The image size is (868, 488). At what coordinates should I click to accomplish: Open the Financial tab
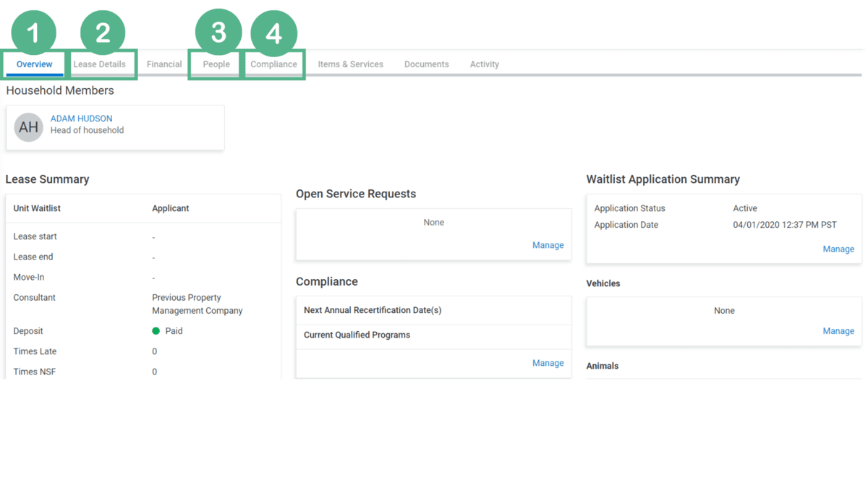click(164, 64)
